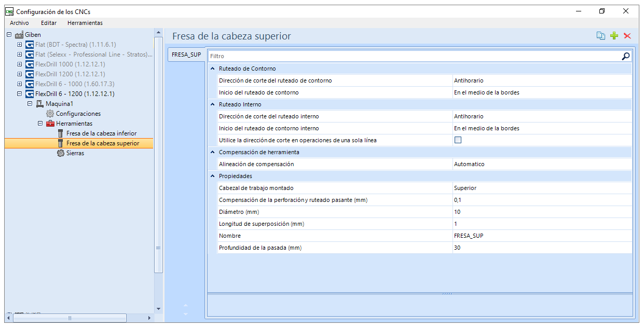Collapse the Ruteado de Contorno section
Viewport: 644px width, 326px height.
(212, 69)
